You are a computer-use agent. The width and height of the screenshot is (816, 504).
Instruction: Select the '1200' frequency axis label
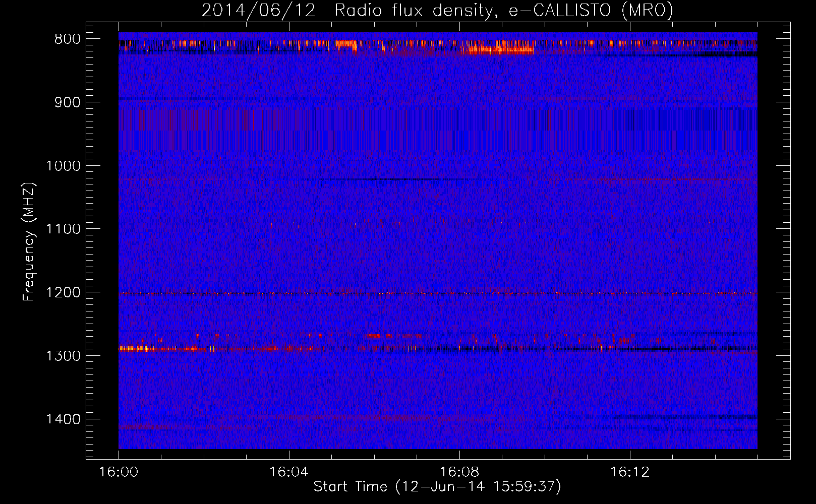coord(63,293)
